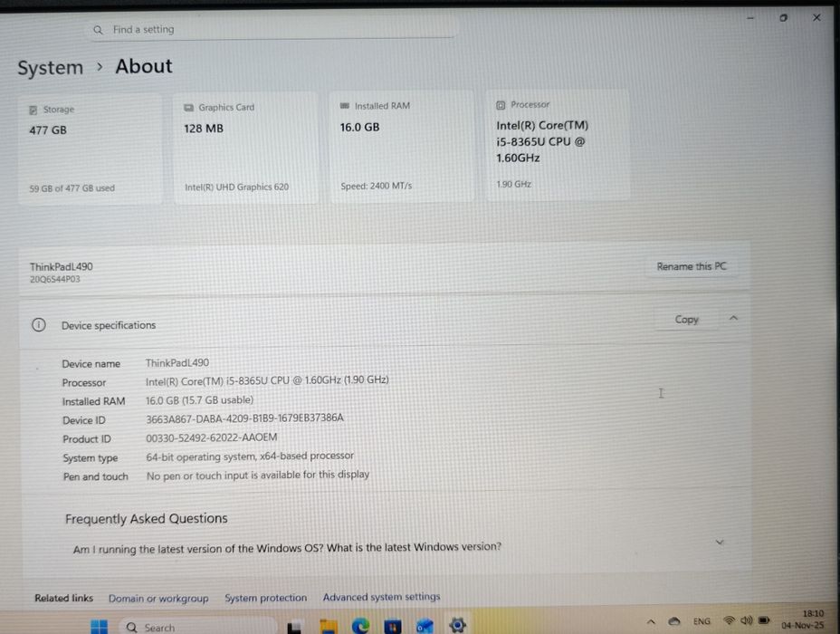Click the Installed RAM chip icon
Screen dimensions: 840x634
pos(345,106)
